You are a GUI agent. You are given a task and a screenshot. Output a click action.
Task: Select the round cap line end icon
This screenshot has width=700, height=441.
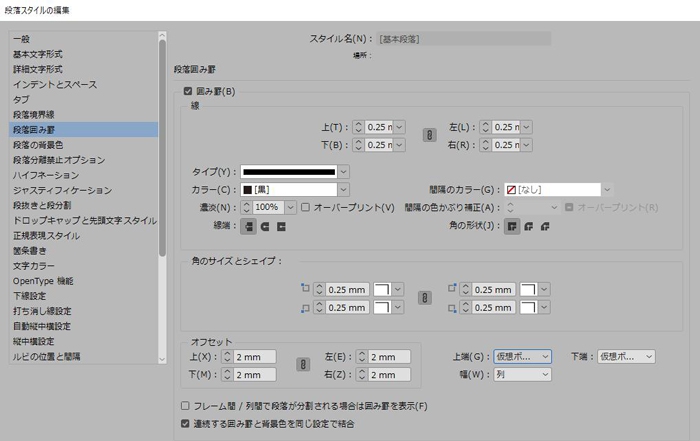(x=265, y=226)
